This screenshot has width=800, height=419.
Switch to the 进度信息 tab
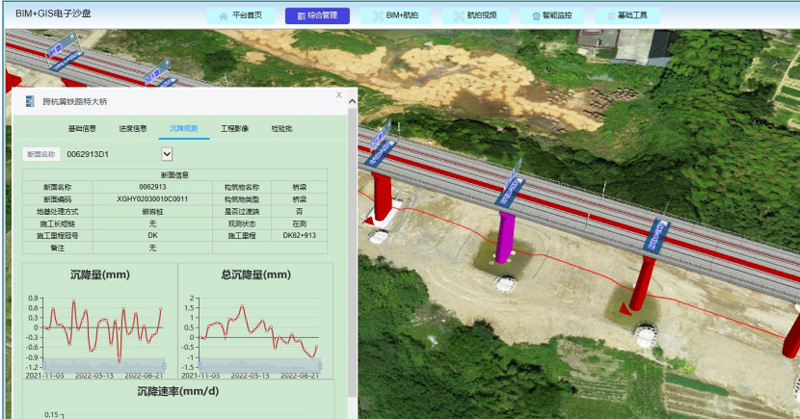(x=133, y=129)
